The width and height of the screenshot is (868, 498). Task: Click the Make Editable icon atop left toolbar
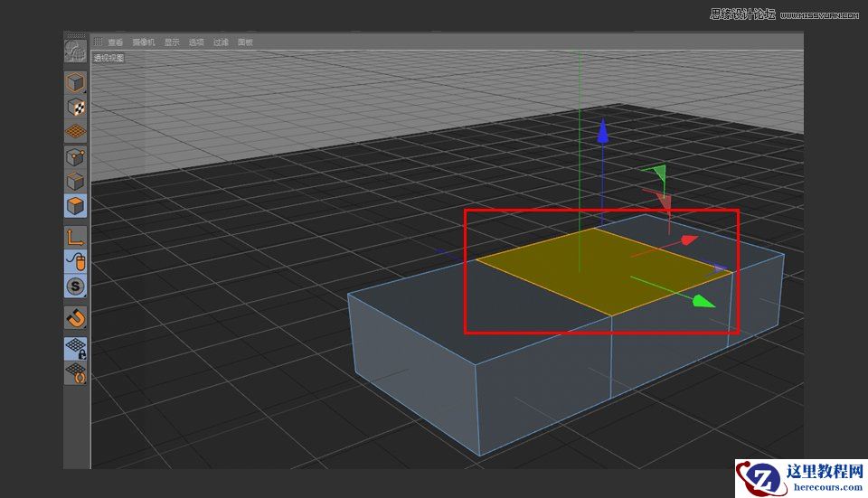75,51
